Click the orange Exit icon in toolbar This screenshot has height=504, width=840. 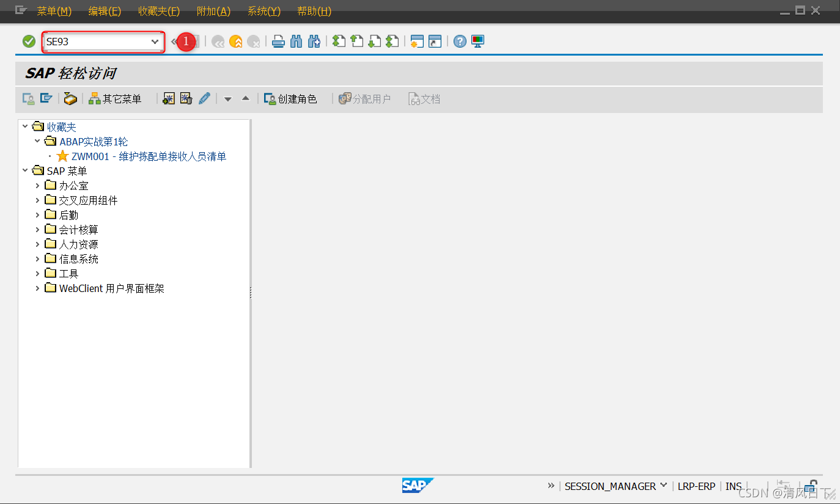[x=236, y=42]
